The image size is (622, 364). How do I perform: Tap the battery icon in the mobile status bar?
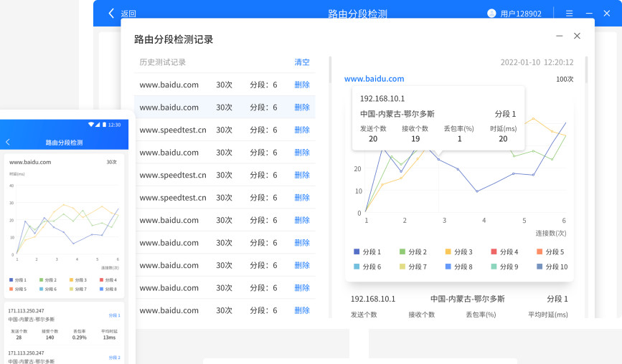click(104, 125)
